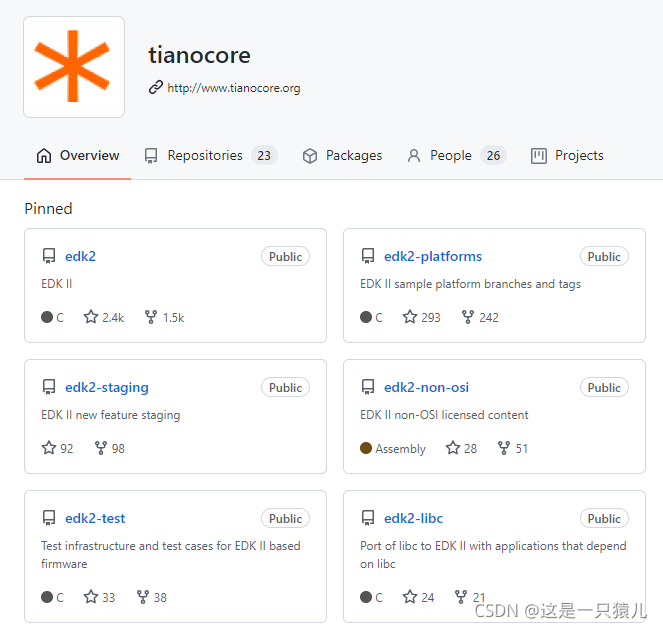Screen dimensions: 663x628
Task: Click the 'Pinned' section heading
Action: tap(48, 208)
